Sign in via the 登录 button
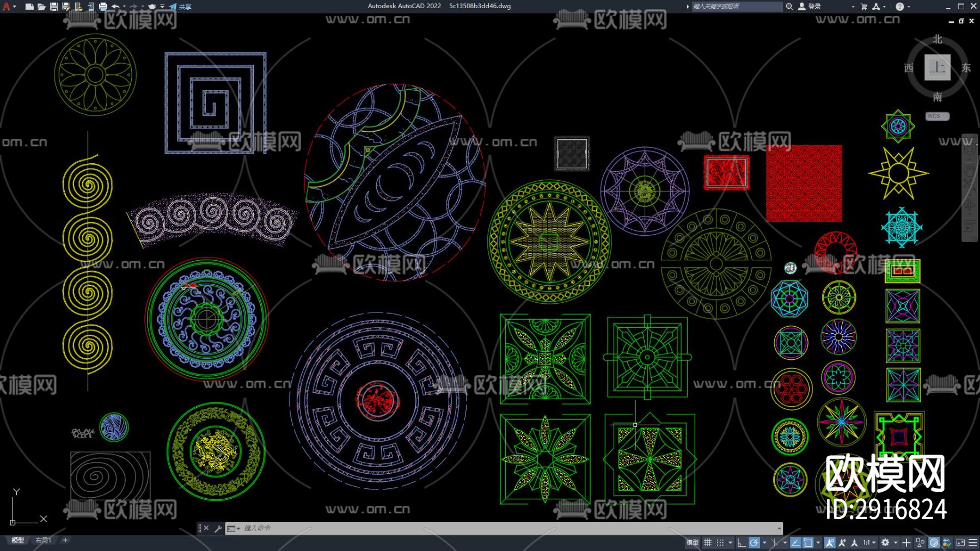Screen dimensions: 980x551 pos(810,7)
